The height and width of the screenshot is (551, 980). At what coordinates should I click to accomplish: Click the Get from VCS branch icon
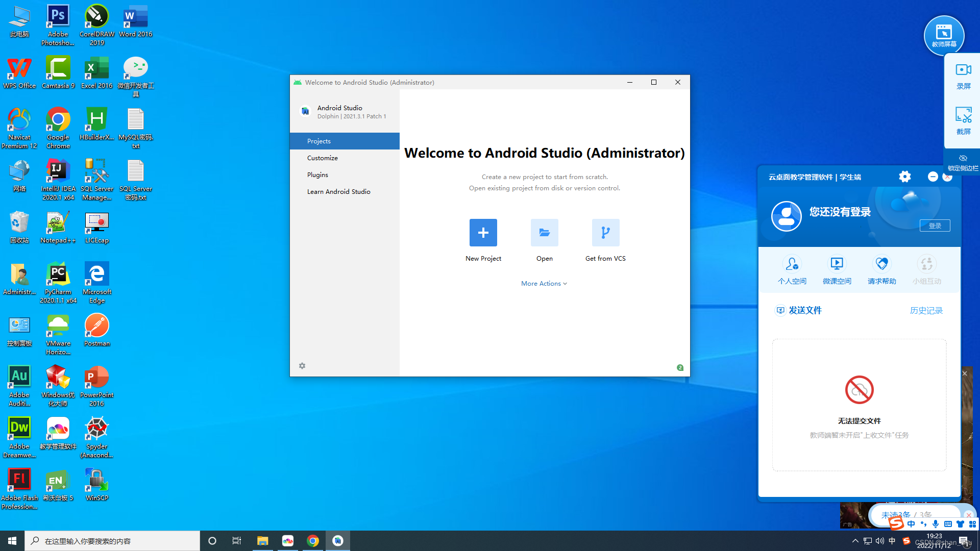(605, 233)
